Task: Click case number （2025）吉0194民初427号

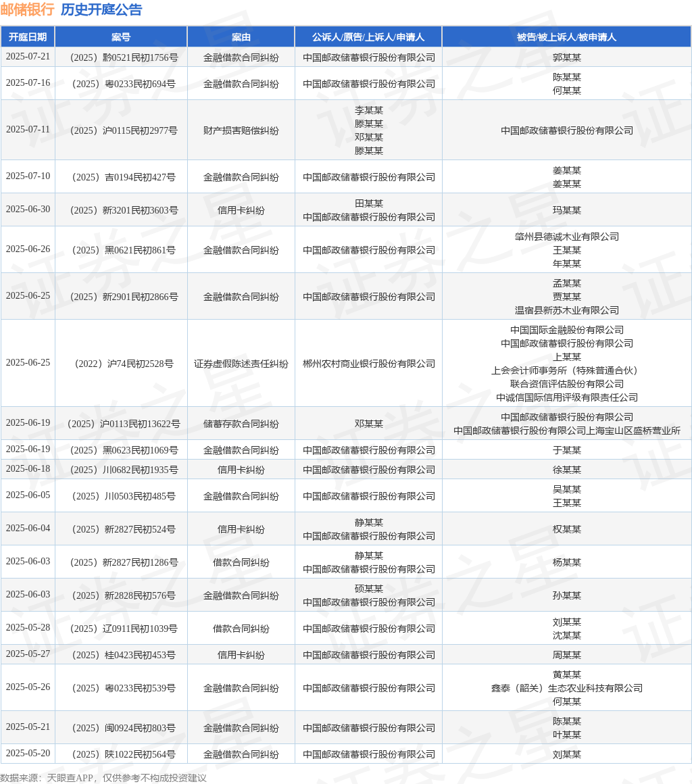Action: coord(124,177)
